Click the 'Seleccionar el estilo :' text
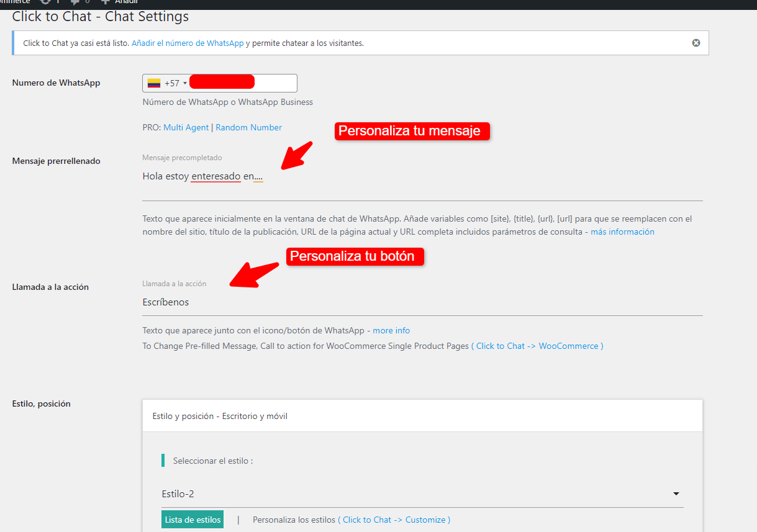The height and width of the screenshot is (532, 757). click(213, 461)
